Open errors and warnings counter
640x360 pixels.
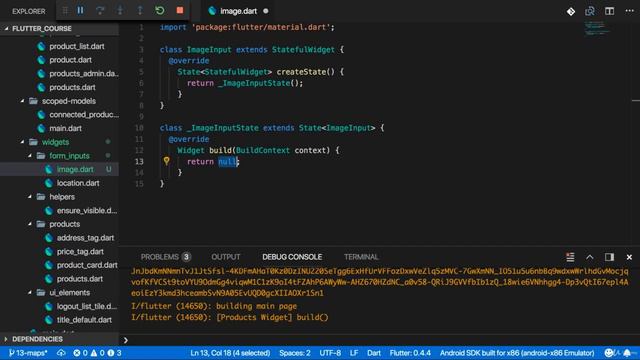pyautogui.click(x=97, y=353)
